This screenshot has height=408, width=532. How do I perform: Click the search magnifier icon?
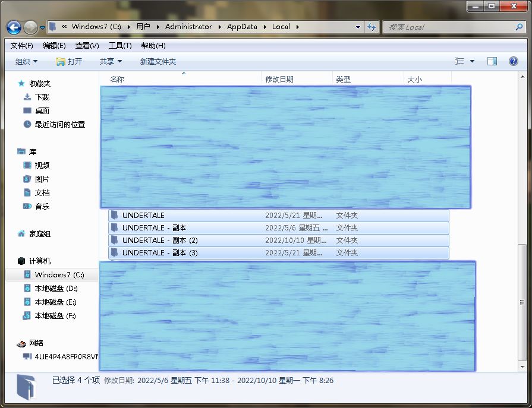(x=519, y=27)
